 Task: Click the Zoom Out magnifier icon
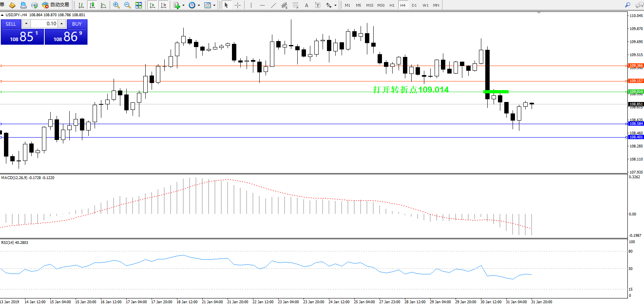point(127,5)
